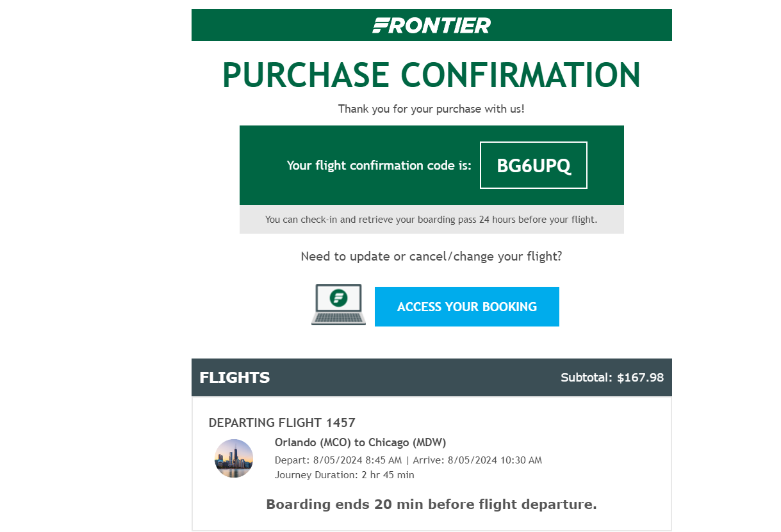Select the BG6UPQ confirmation code box
This screenshot has height=532, width=781.
point(534,165)
